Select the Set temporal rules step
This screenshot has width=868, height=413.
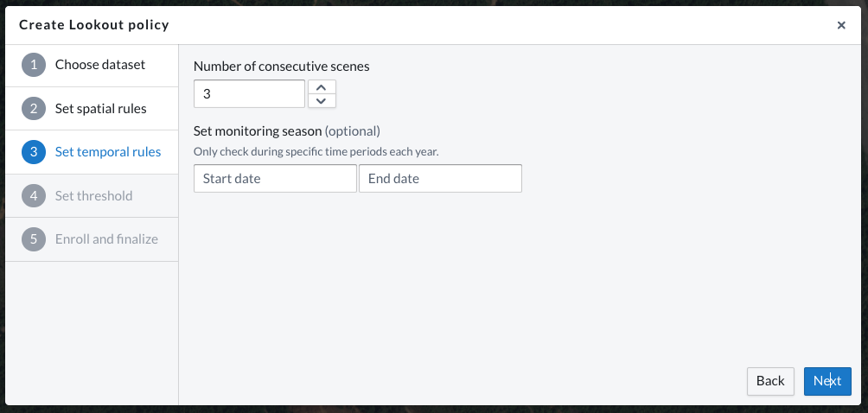click(108, 152)
